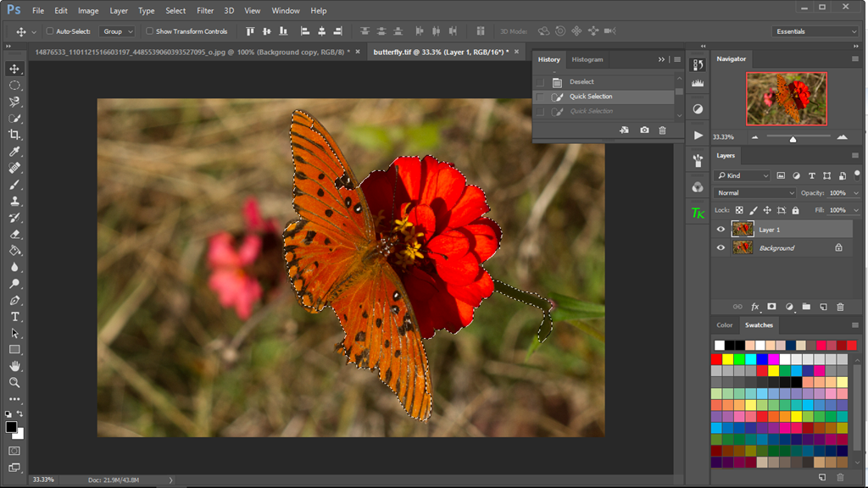Open the Filter menu

[205, 11]
